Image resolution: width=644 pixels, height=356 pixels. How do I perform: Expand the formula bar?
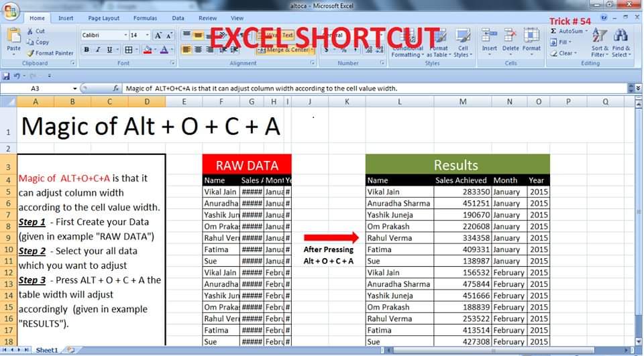click(638, 88)
